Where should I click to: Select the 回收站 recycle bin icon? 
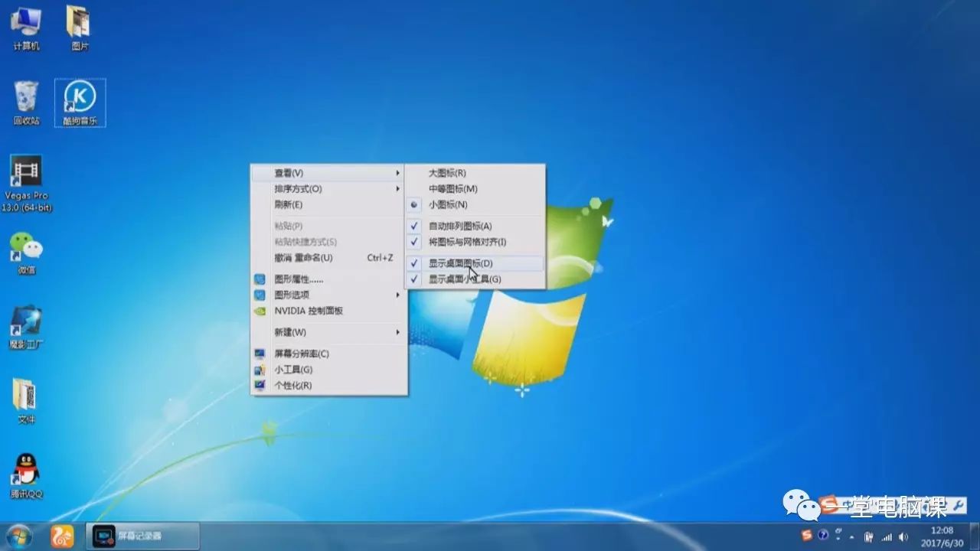coord(26,103)
